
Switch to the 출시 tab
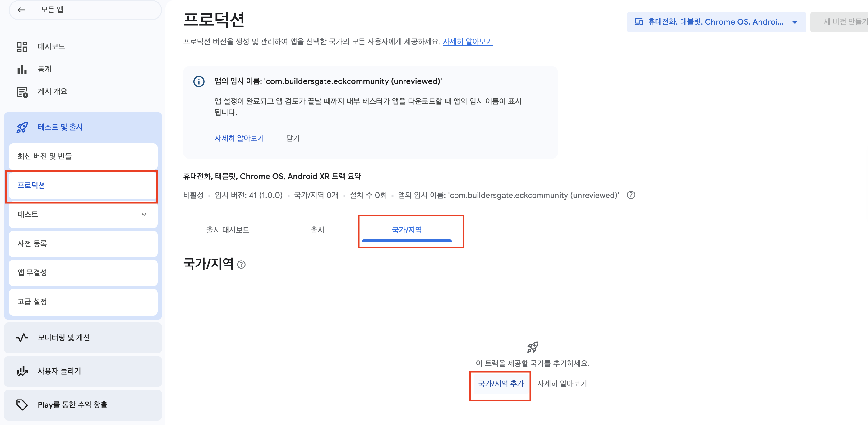pos(317,230)
